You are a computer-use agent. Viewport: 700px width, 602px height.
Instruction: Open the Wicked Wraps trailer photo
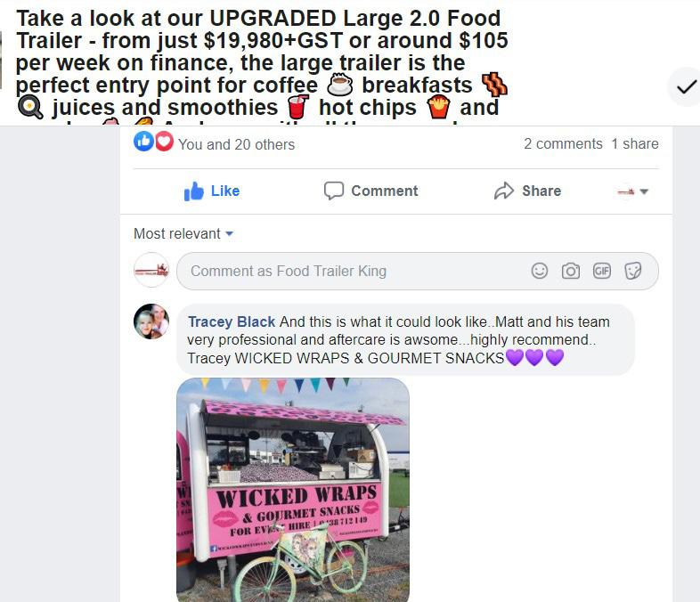click(x=293, y=490)
